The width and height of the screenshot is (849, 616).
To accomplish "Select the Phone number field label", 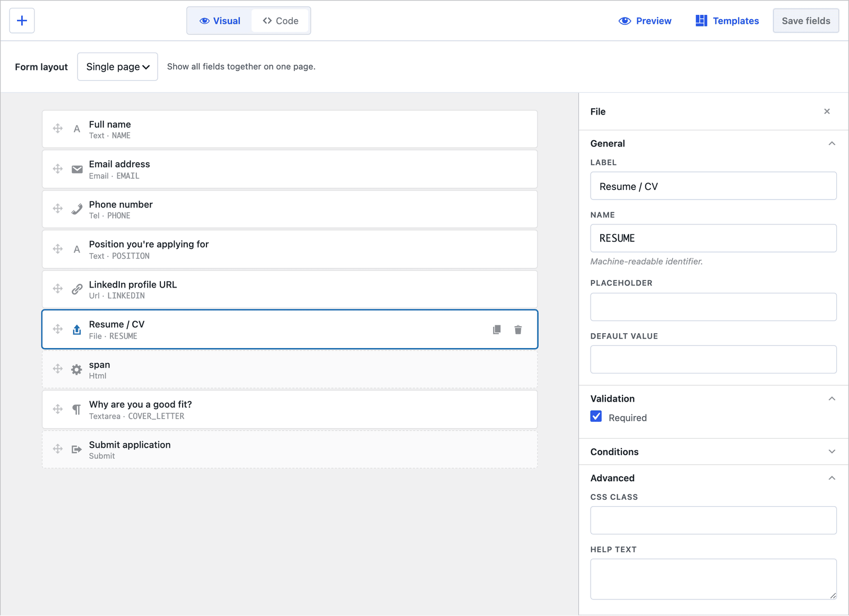I will pos(121,204).
